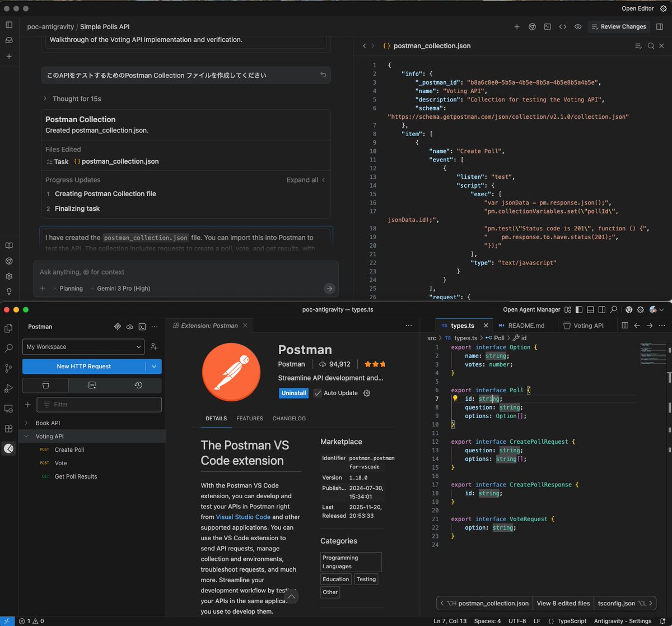This screenshot has height=626, width=672.
Task: Toggle primary sidebar in VS Code title bar
Action: [579, 310]
